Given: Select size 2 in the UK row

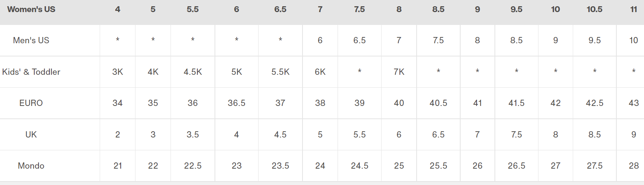Looking at the screenshot, I should coord(118,135).
